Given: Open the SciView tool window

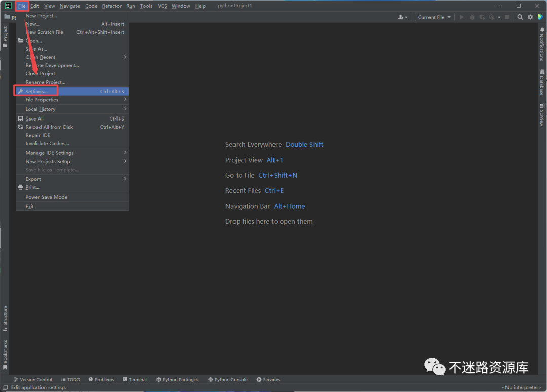Looking at the screenshot, I should tap(542, 115).
